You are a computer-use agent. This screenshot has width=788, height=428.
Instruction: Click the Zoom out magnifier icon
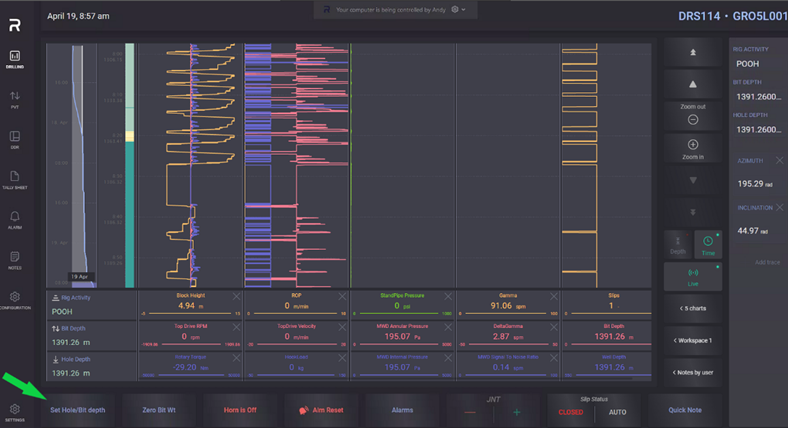pos(692,119)
